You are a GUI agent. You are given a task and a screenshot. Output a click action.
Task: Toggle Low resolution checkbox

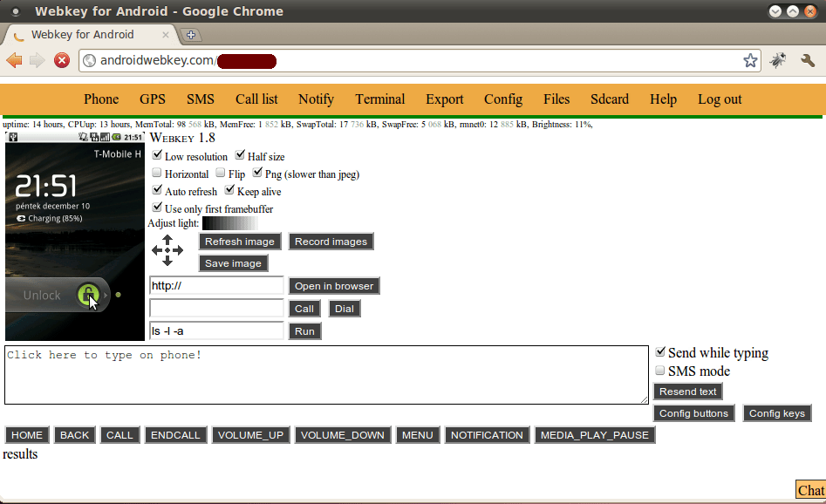point(157,155)
